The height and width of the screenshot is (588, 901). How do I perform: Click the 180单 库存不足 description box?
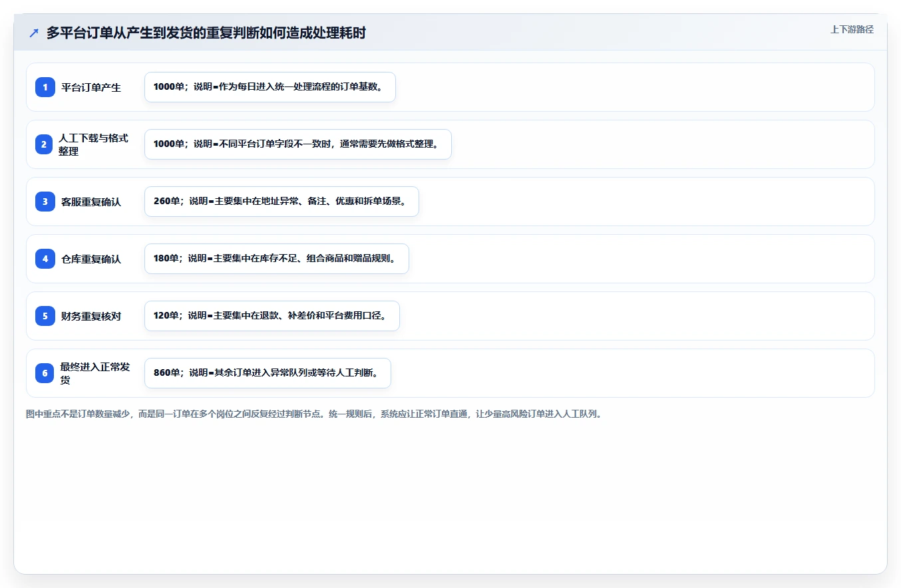pyautogui.click(x=277, y=259)
